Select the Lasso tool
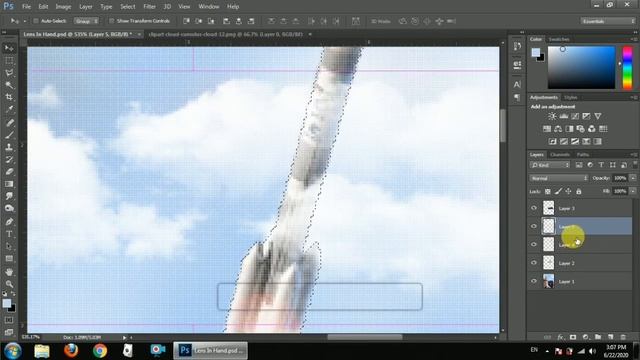The width and height of the screenshot is (640, 360). tap(9, 73)
